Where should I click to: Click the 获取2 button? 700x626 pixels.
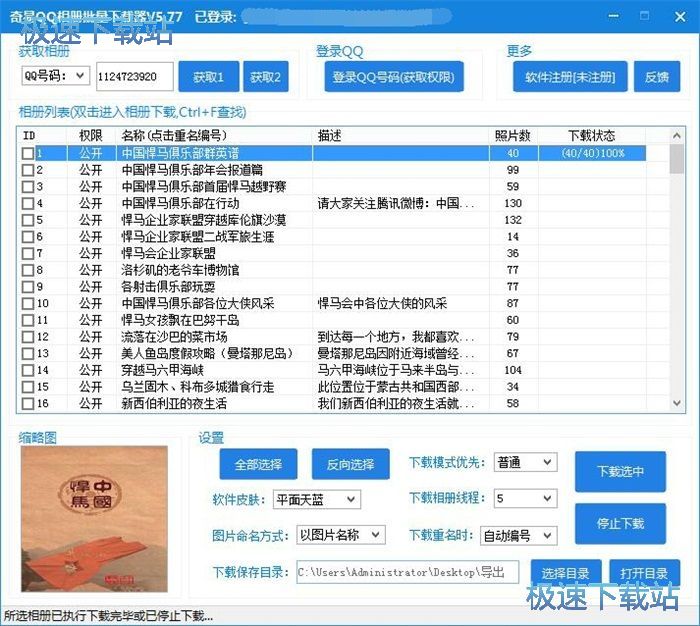coord(265,77)
